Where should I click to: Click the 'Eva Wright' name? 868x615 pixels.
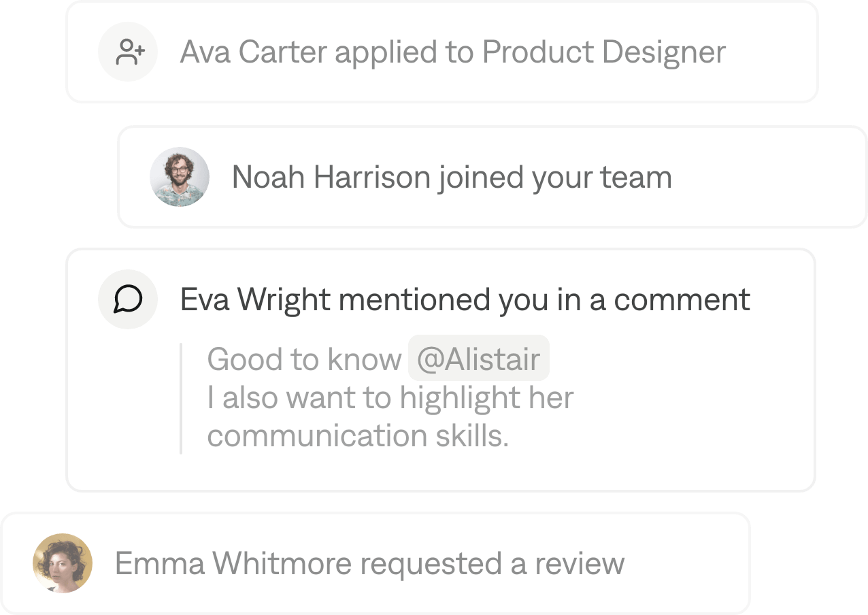(x=255, y=299)
